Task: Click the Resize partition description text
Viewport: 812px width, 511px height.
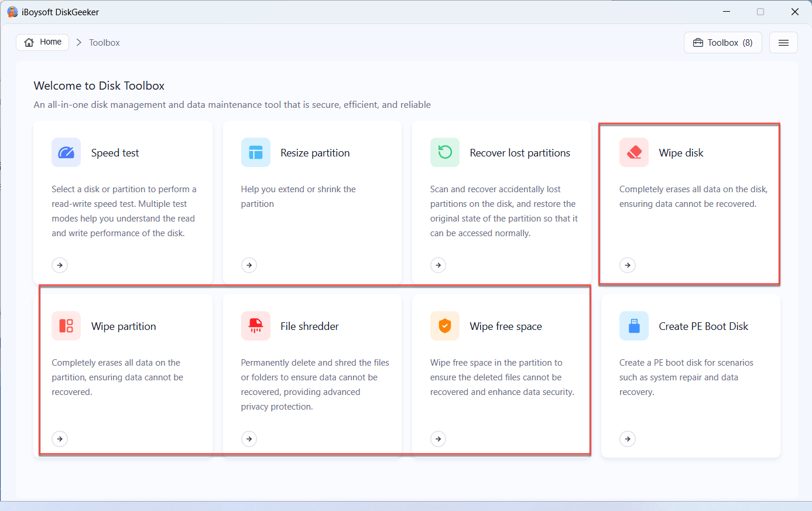Action: point(299,196)
